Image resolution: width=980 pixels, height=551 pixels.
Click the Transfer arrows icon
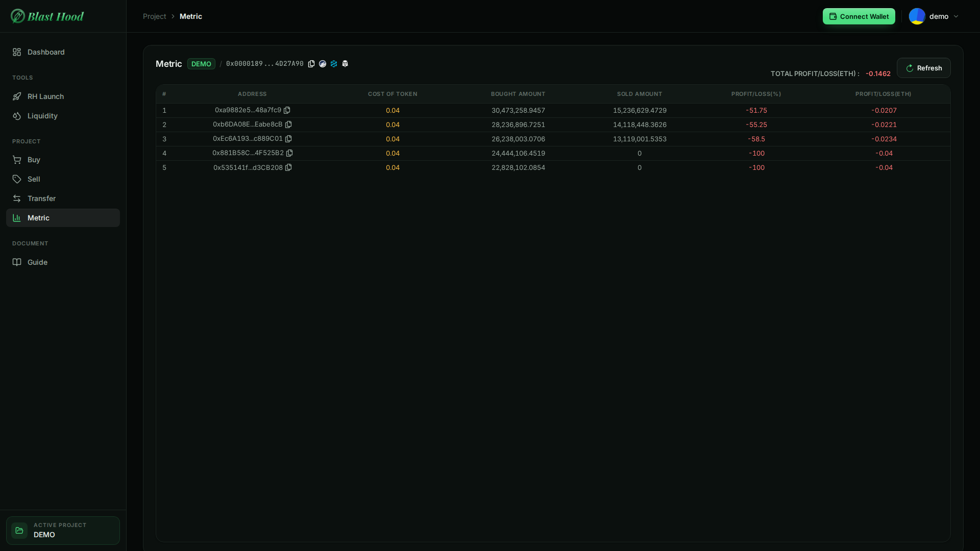(17, 198)
